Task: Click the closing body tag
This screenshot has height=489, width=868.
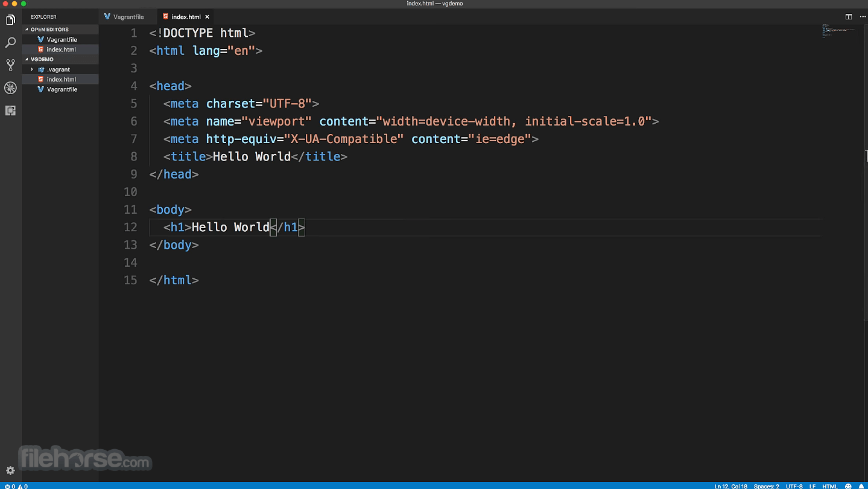Action: tap(174, 245)
